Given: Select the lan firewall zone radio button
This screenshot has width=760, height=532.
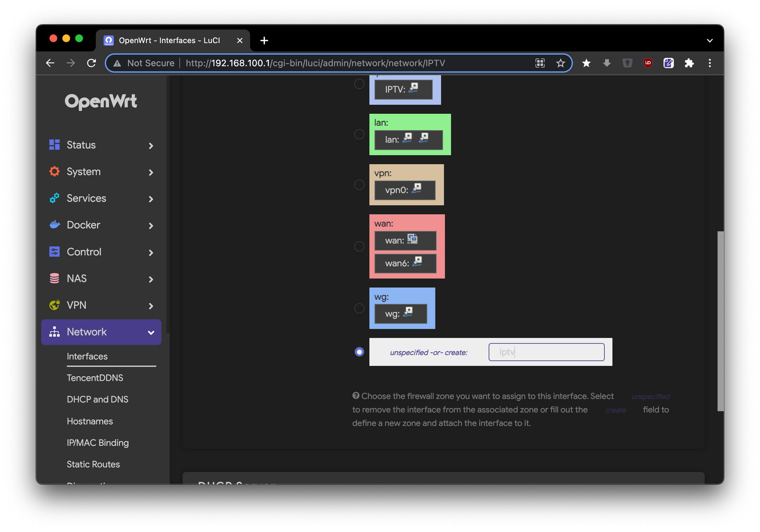Looking at the screenshot, I should [360, 134].
